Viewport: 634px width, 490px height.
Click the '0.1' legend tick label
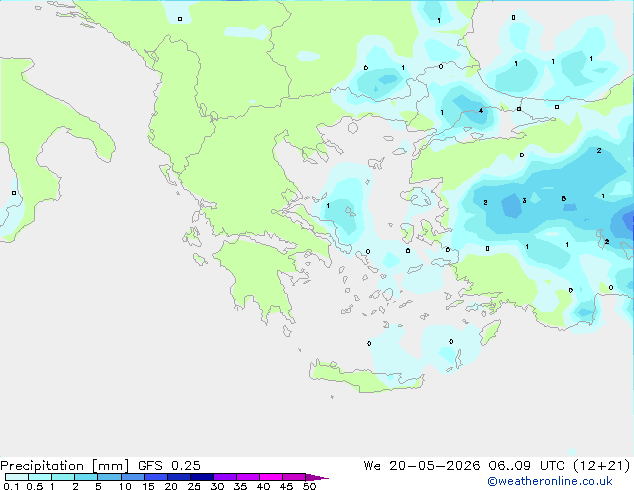click(11, 486)
